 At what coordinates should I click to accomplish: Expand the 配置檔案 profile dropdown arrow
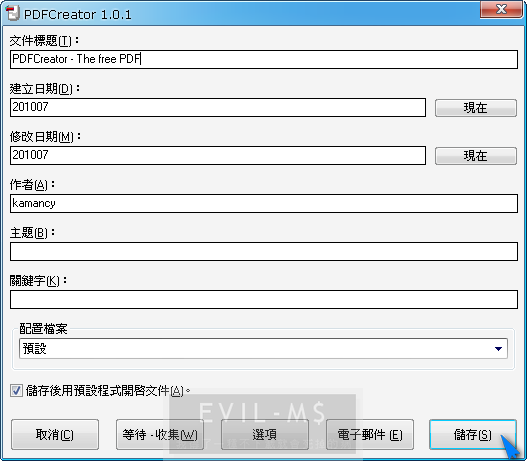coord(498,349)
